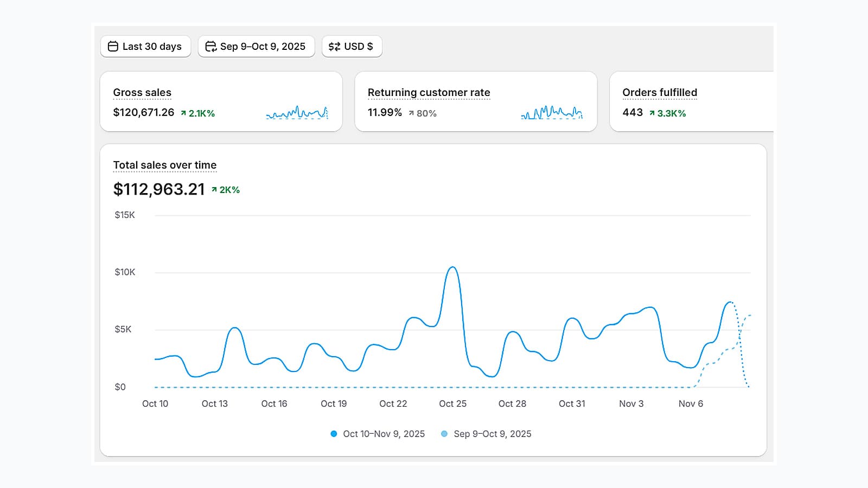Click the 2.1K% gross sales increase indicator
The width and height of the screenshot is (868, 488).
coord(198,113)
